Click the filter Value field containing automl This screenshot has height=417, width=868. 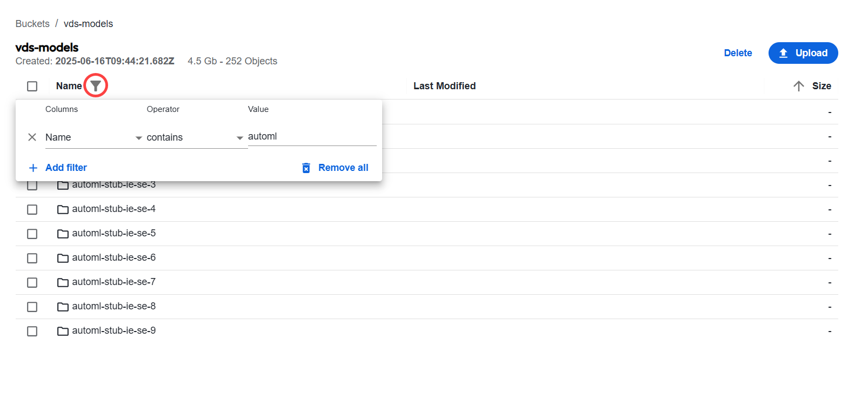(312, 136)
